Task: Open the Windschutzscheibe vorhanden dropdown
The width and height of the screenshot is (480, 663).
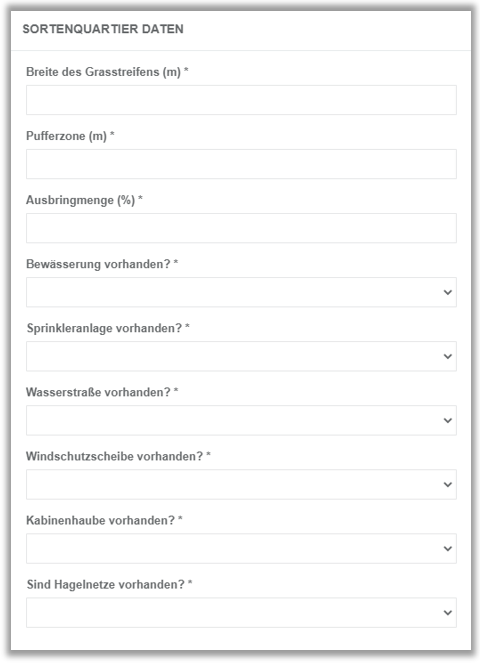Action: [241, 484]
